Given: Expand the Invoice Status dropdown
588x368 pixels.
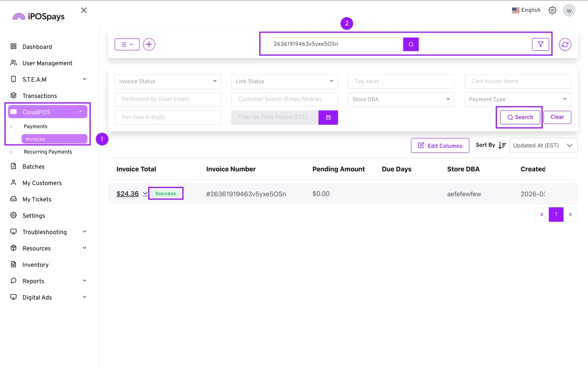Looking at the screenshot, I should [x=168, y=81].
